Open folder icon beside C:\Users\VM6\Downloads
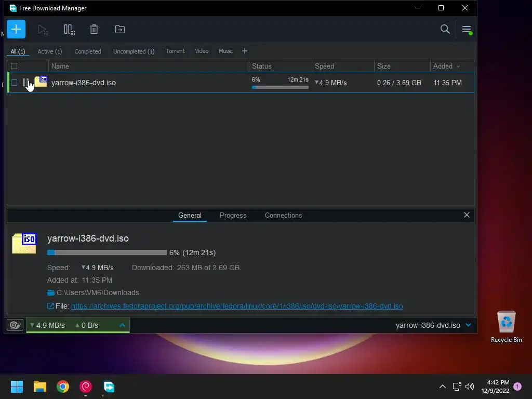The width and height of the screenshot is (532, 399). [x=51, y=292]
